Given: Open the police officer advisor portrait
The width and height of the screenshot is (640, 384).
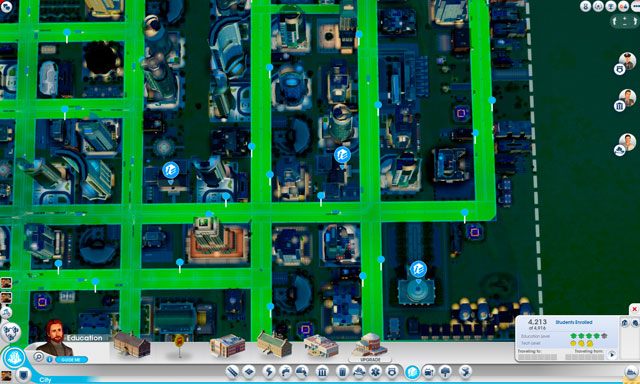Looking at the screenshot, I should coord(627,61).
